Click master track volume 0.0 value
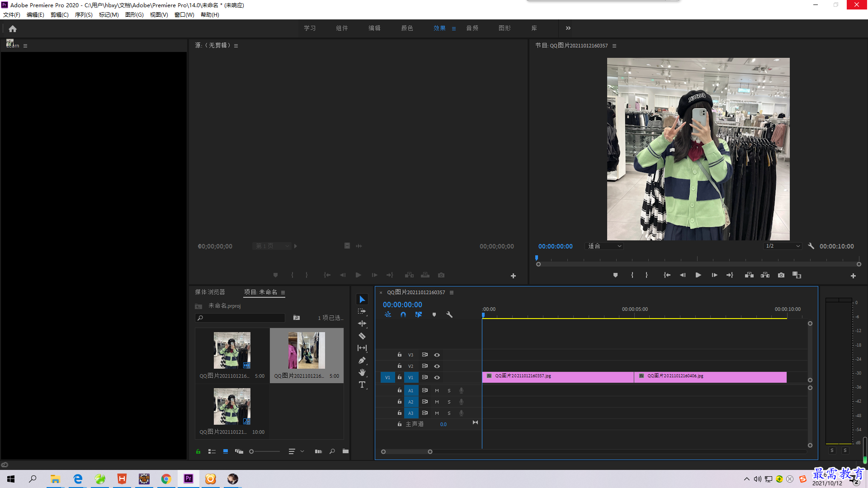The height and width of the screenshot is (488, 868). (x=443, y=424)
